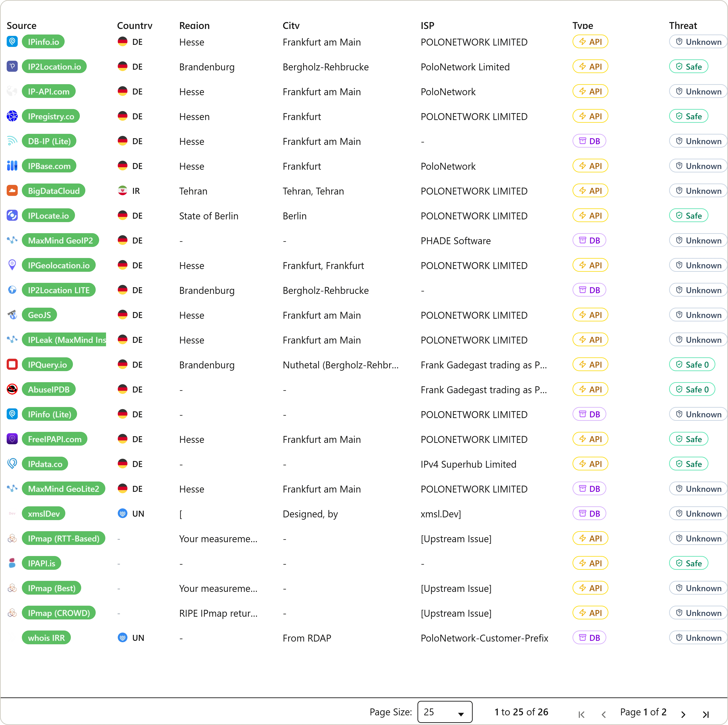
Task: Click the GeoJS satellite icon
Action: tap(12, 315)
